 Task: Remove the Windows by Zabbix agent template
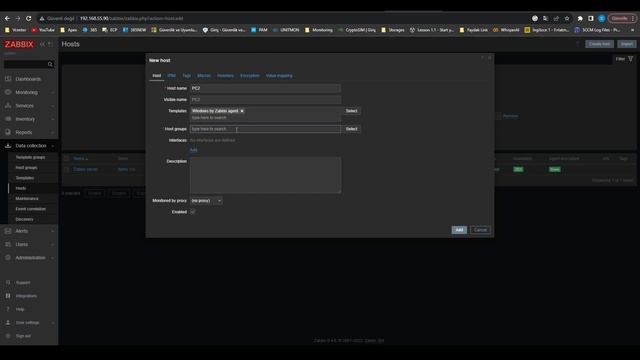[242, 111]
